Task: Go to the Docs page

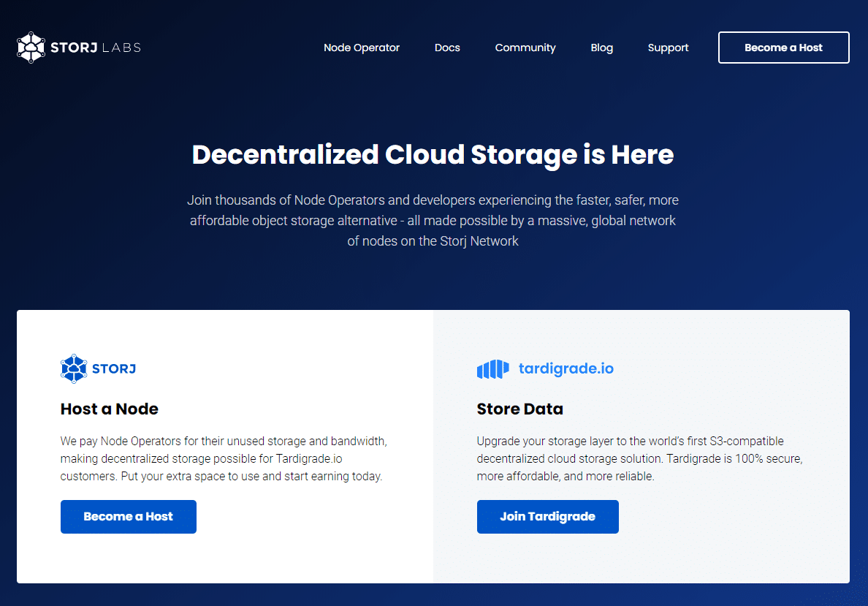Action: coord(447,48)
